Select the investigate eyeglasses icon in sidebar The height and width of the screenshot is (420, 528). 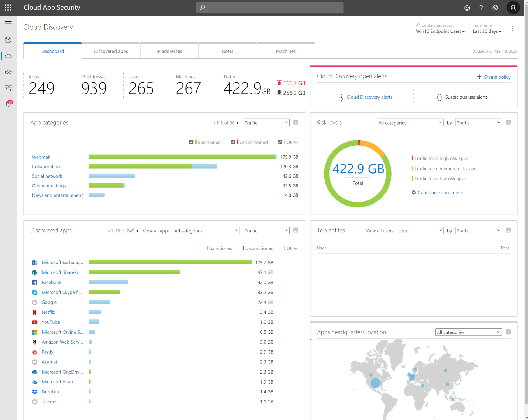(8, 72)
